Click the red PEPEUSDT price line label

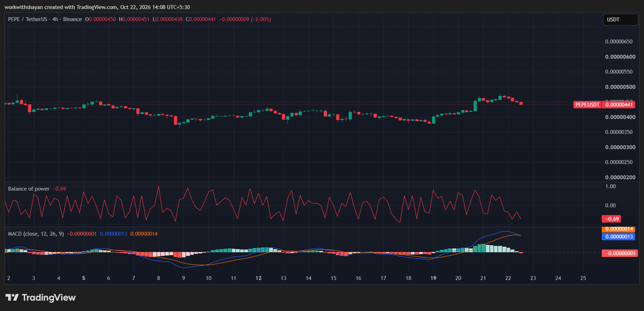click(588, 105)
